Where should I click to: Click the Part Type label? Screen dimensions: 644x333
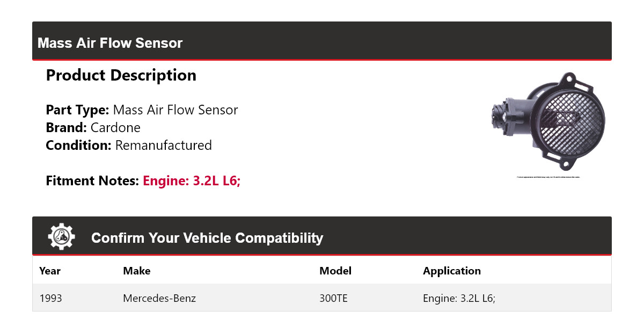click(x=77, y=110)
